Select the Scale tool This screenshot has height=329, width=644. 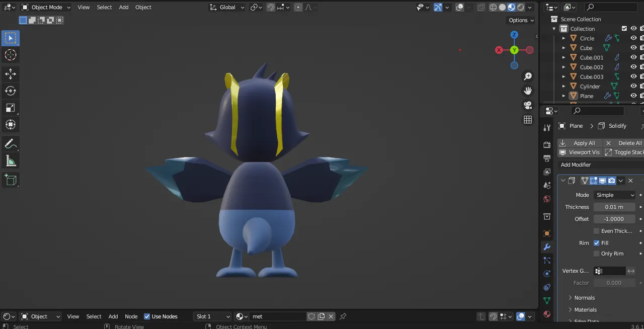point(11,108)
